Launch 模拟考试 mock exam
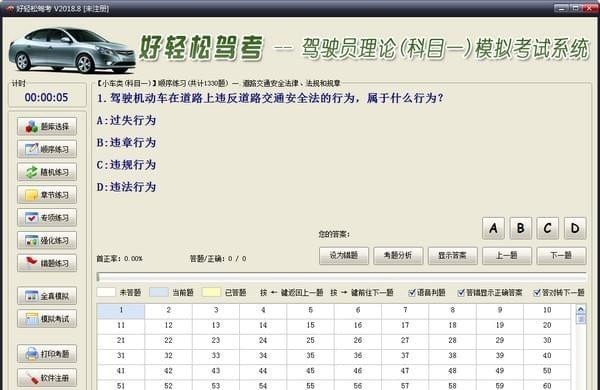Image resolution: width=600 pixels, height=390 pixels. [x=47, y=319]
